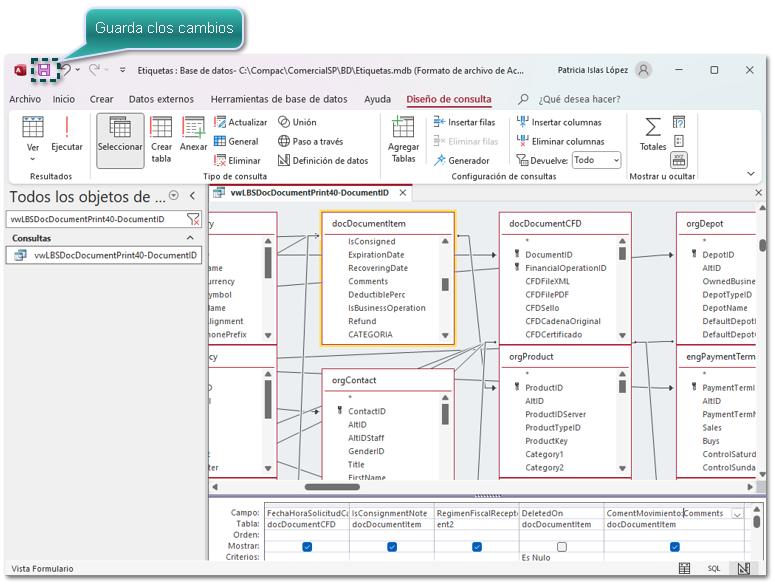Open the Archivo menu
This screenshot has width=775, height=585.
click(x=25, y=99)
